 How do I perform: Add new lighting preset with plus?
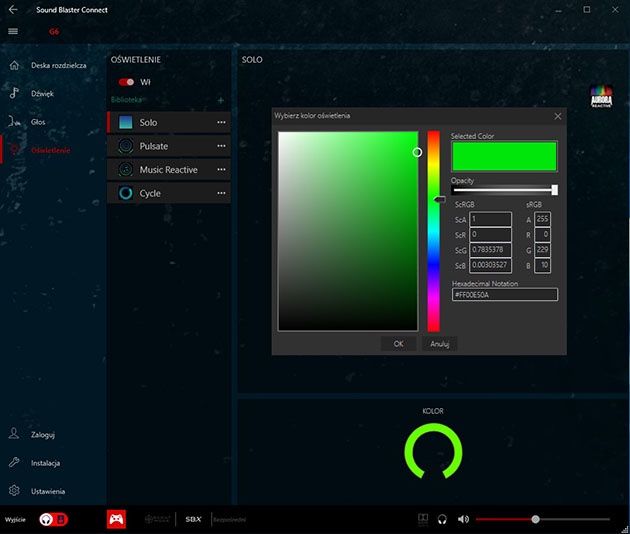pyautogui.click(x=221, y=100)
